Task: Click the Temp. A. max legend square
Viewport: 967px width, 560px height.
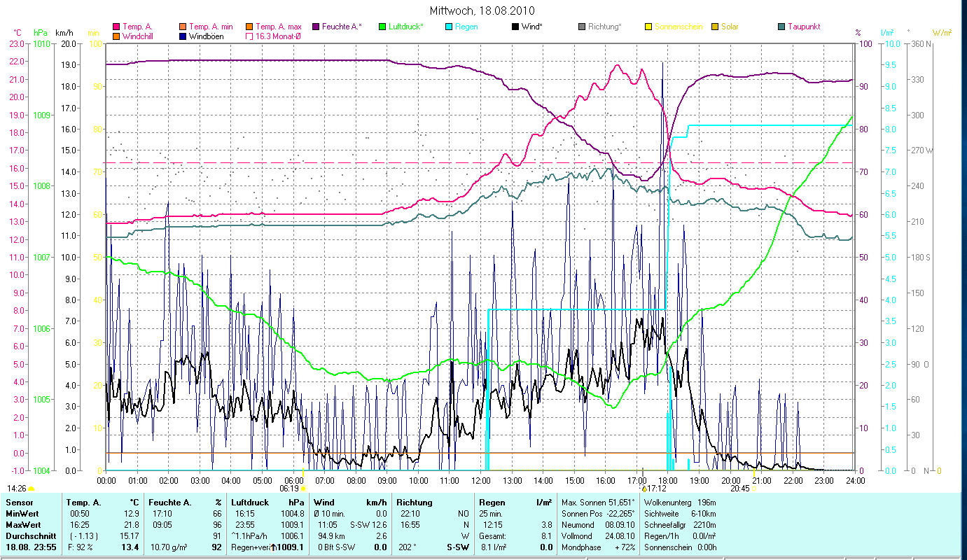Action: [x=249, y=27]
